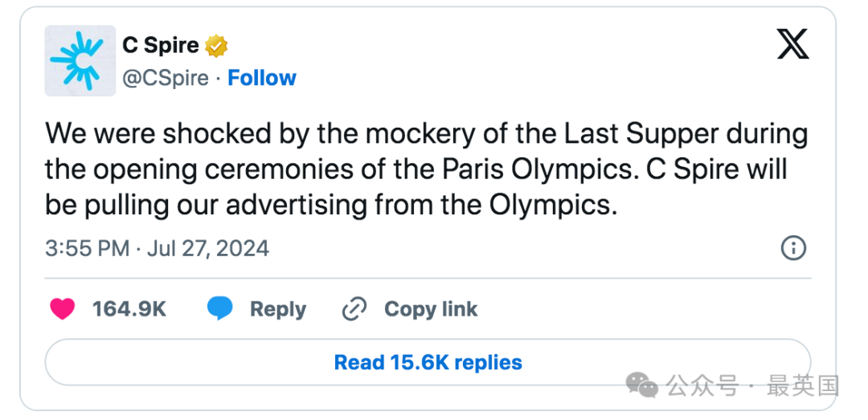The height and width of the screenshot is (420, 868).
Task: Like the tweet with the pink heart
Action: 63,308
